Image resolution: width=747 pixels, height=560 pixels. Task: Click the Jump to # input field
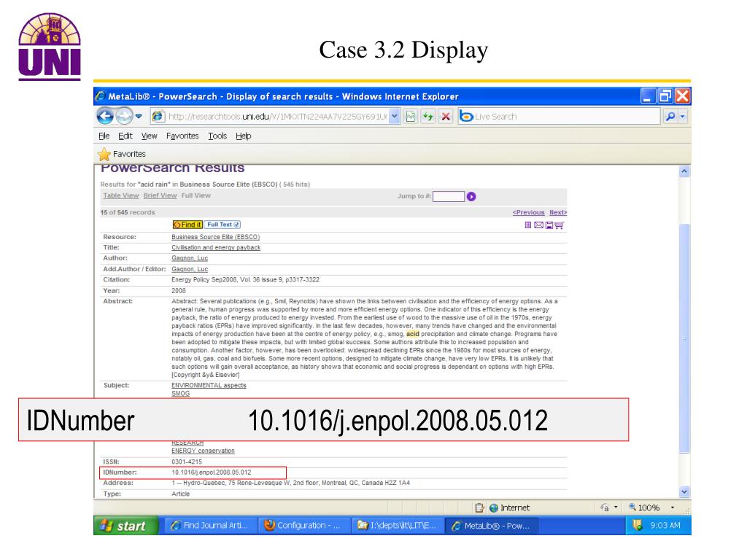[x=449, y=196]
